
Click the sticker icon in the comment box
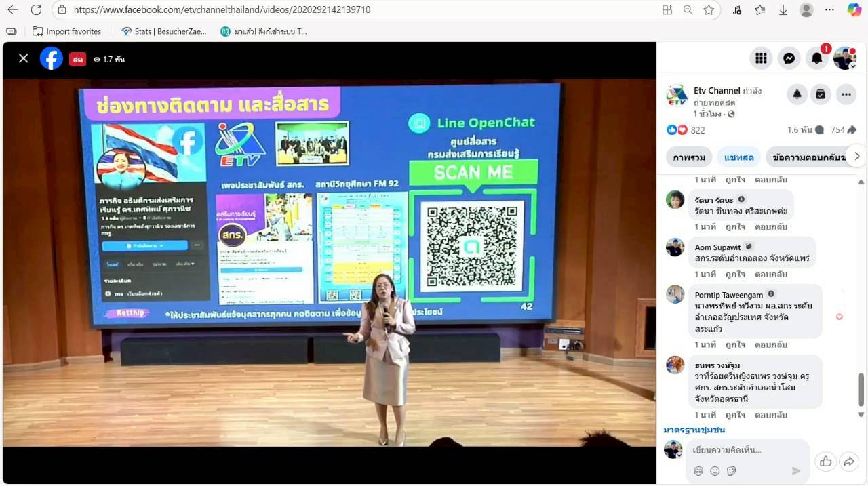731,471
